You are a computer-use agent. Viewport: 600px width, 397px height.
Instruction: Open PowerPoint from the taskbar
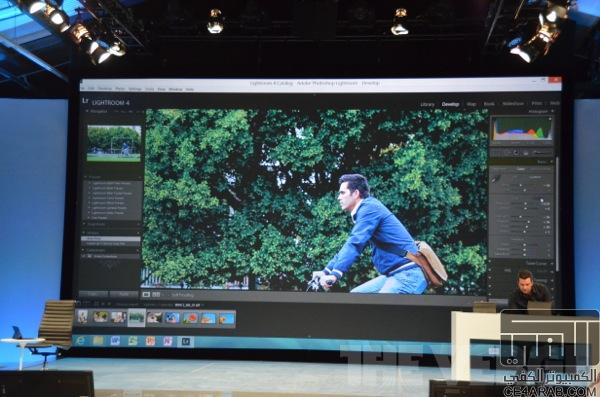(150, 341)
